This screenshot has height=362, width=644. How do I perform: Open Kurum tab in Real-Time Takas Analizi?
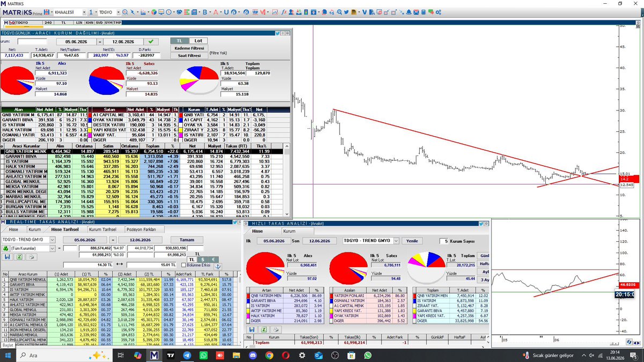coord(35,230)
